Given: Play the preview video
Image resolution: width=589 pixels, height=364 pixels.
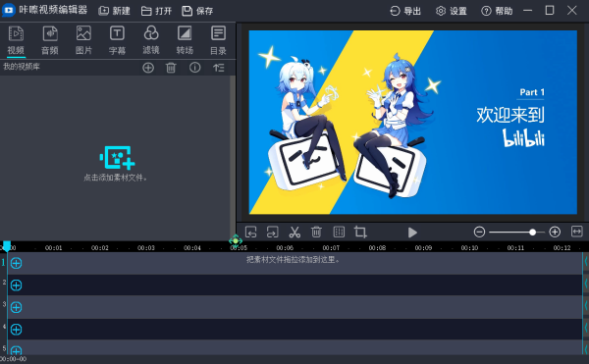Looking at the screenshot, I should pyautogui.click(x=412, y=233).
